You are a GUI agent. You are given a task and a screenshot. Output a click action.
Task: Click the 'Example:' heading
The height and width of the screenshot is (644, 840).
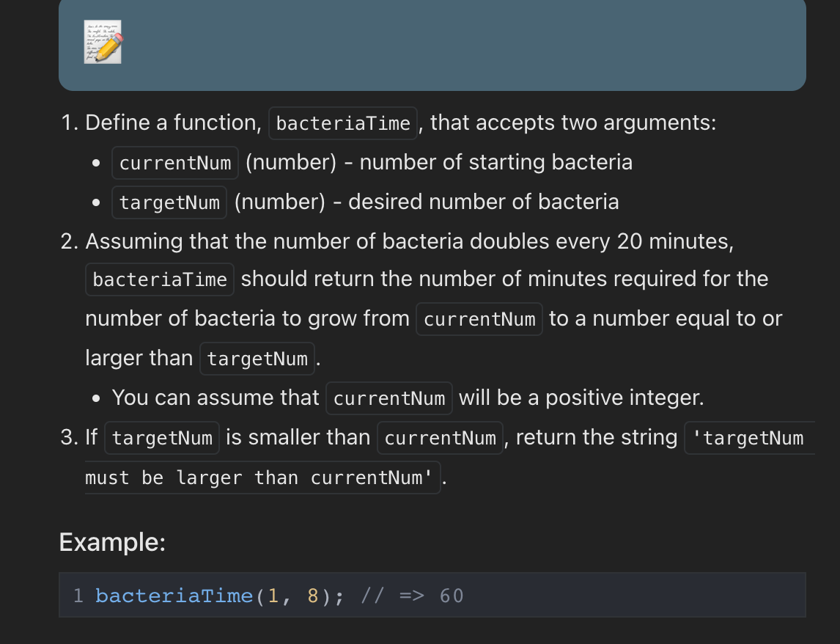(112, 543)
